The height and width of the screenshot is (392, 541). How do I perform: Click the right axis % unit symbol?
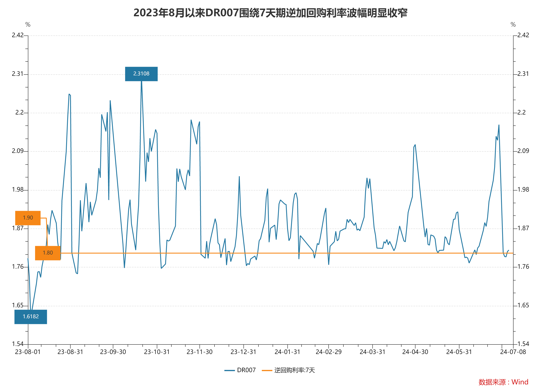pyautogui.click(x=513, y=24)
